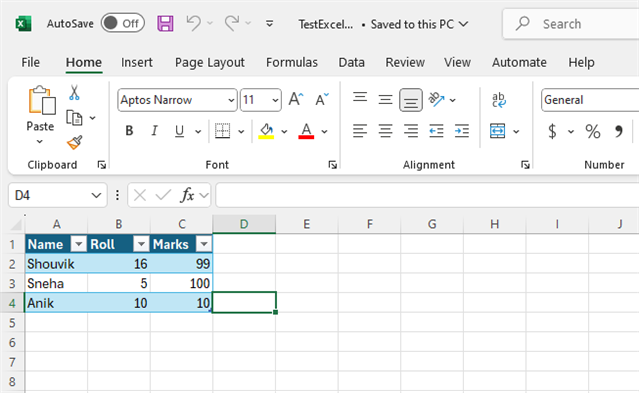Apply the Borders icon
Viewport: 639px width, 393px height.
[223, 131]
